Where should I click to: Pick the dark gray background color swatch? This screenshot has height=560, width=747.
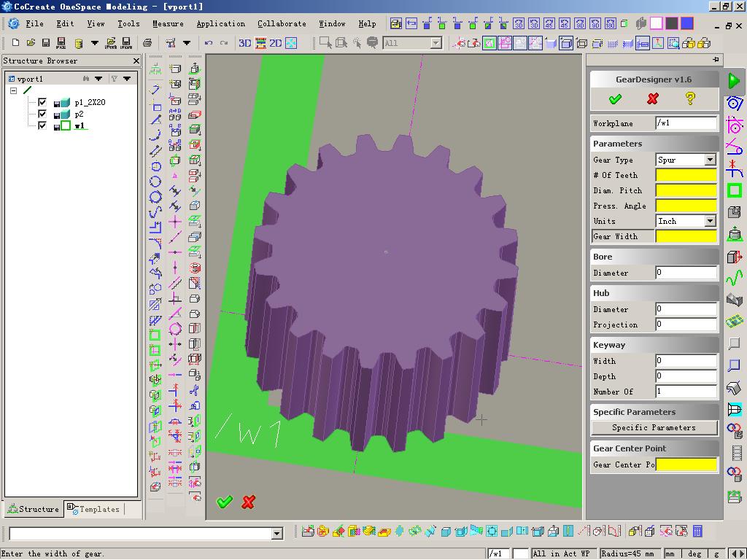672,23
